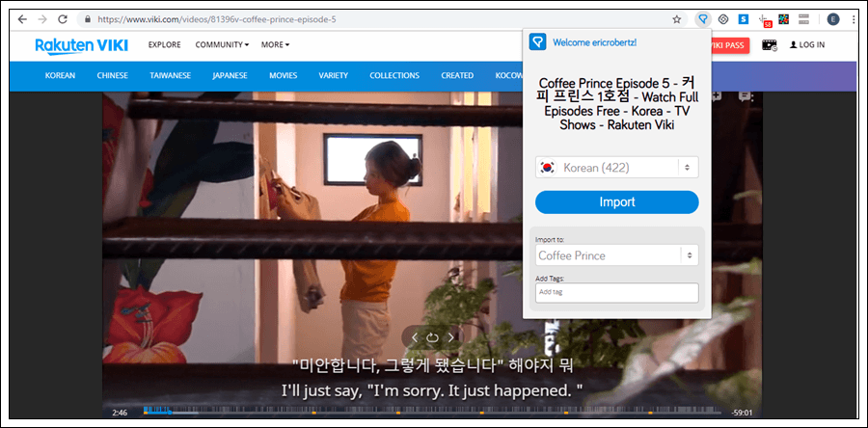Expand the Community menu

222,44
